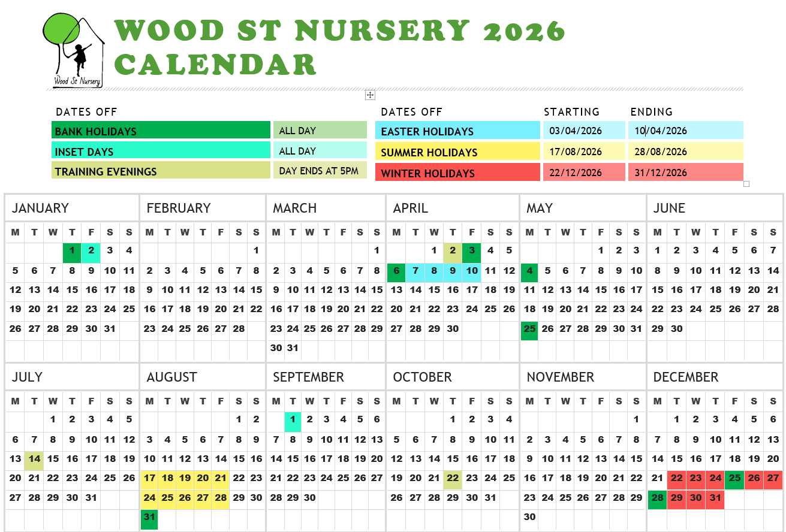
Task: Click the summer ending date 28/08/2026
Action: pyautogui.click(x=686, y=151)
